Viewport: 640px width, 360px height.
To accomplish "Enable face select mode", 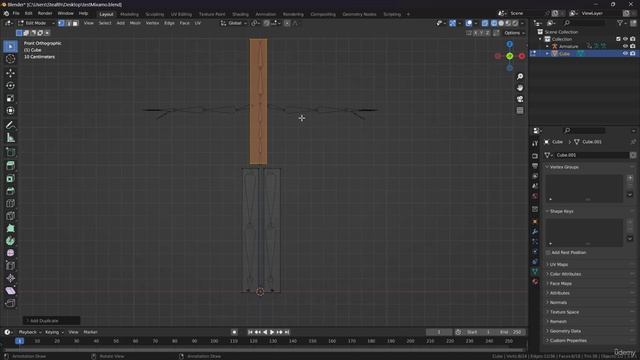I will (x=75, y=23).
